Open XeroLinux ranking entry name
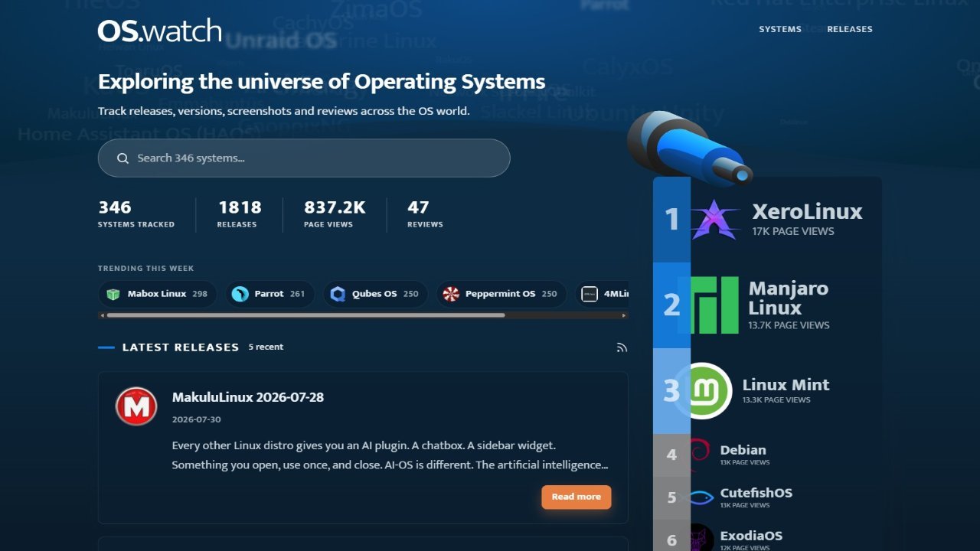The image size is (980, 551). coord(807,212)
